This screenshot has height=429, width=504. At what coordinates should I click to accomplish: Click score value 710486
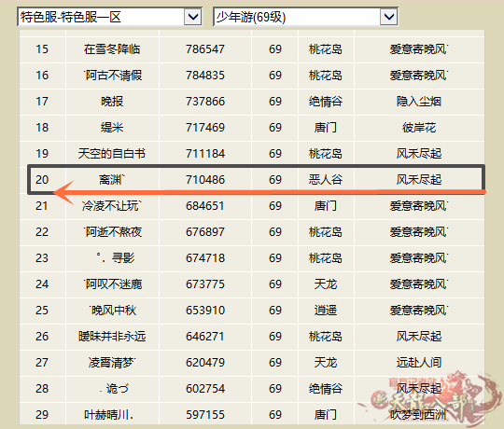[205, 179]
